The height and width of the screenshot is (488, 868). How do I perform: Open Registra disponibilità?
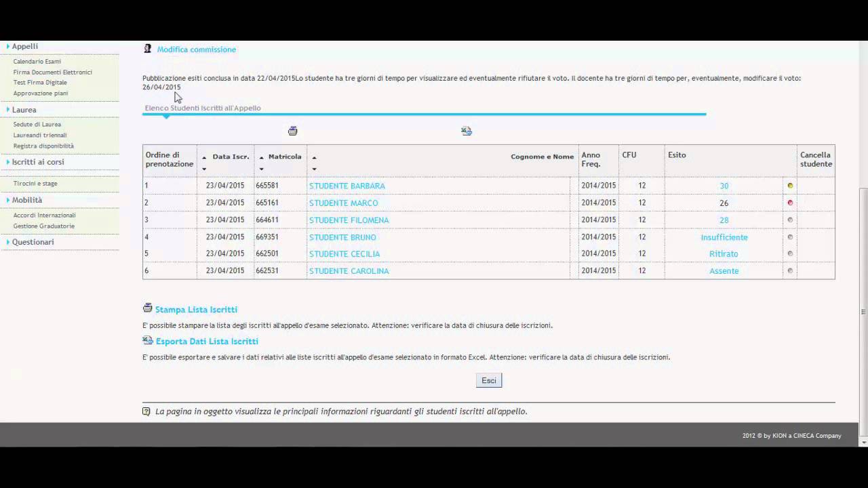pyautogui.click(x=43, y=146)
